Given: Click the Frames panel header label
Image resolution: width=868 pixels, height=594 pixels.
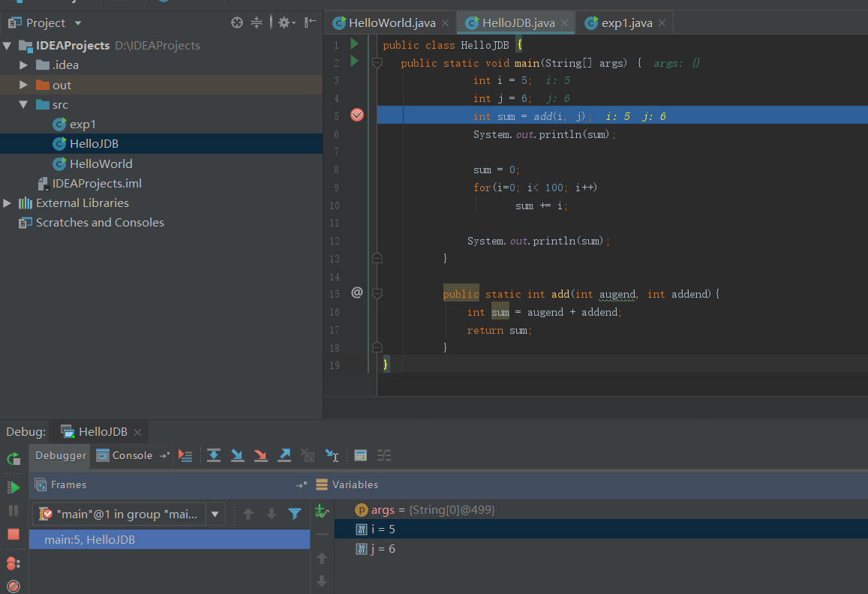Looking at the screenshot, I should coord(68,485).
